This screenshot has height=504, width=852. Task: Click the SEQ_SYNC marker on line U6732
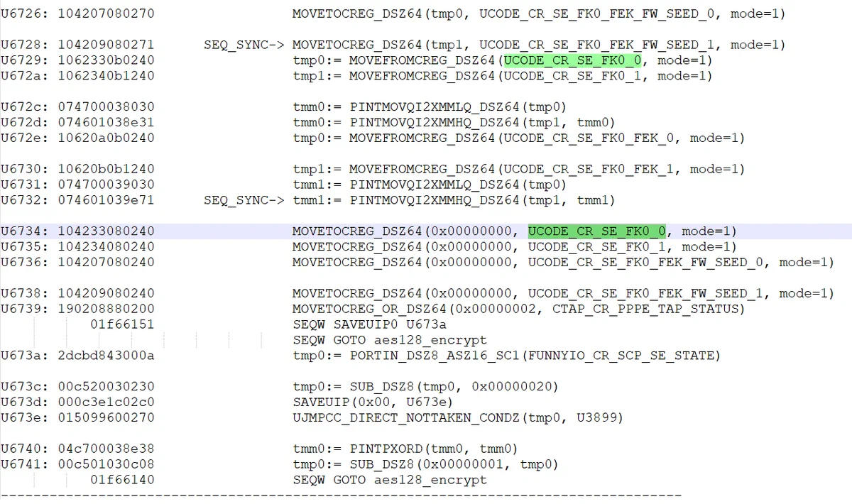(244, 201)
